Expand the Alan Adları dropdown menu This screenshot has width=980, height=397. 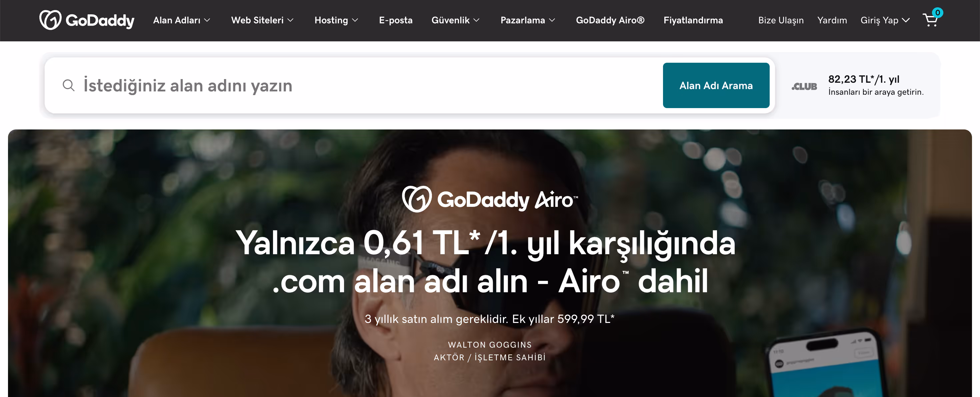coord(181,20)
